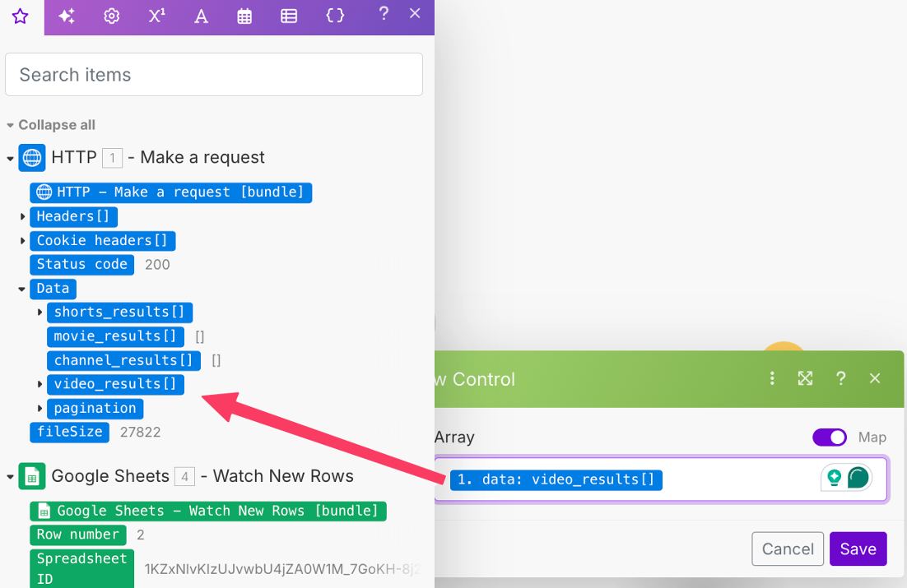
Task: Click the Spreadsheet ID value text
Action: tap(282, 570)
